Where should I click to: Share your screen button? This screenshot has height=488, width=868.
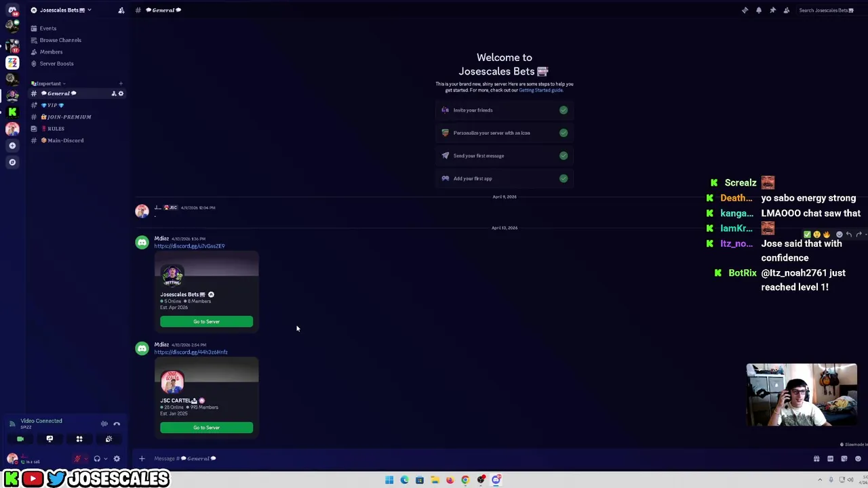(50, 439)
